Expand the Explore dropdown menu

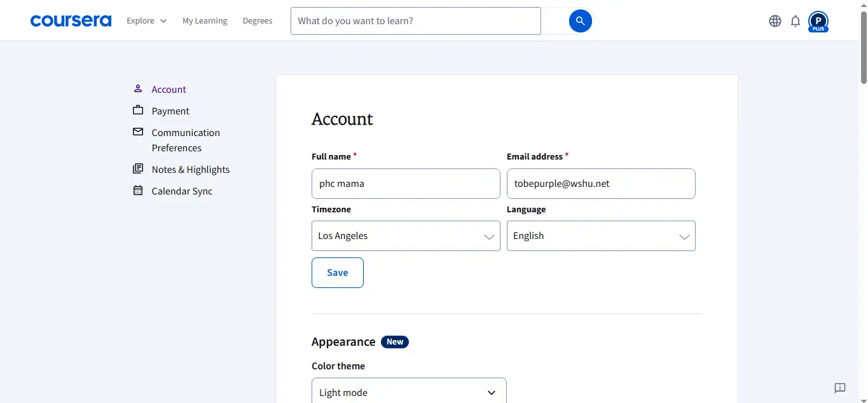pos(147,21)
